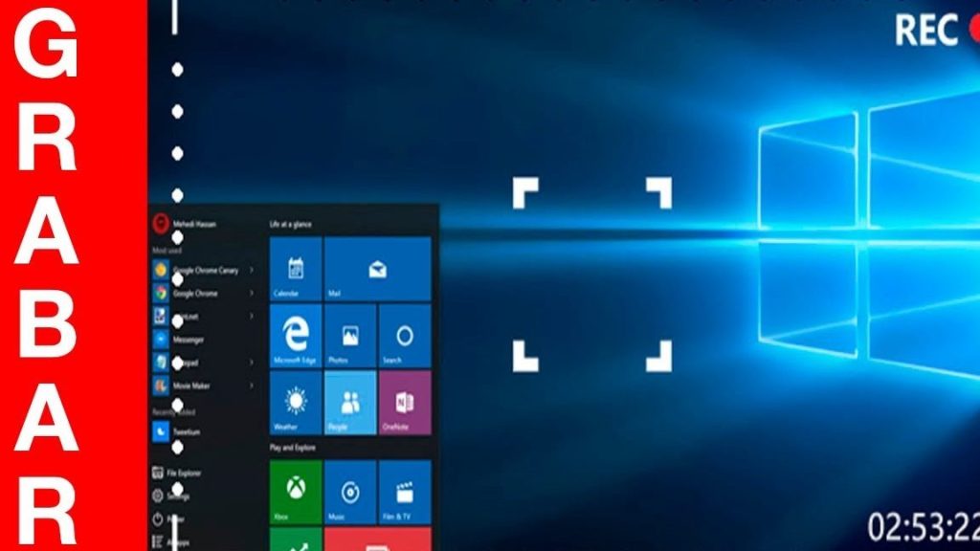Open the People tile
The height and width of the screenshot is (551, 980).
point(350,403)
